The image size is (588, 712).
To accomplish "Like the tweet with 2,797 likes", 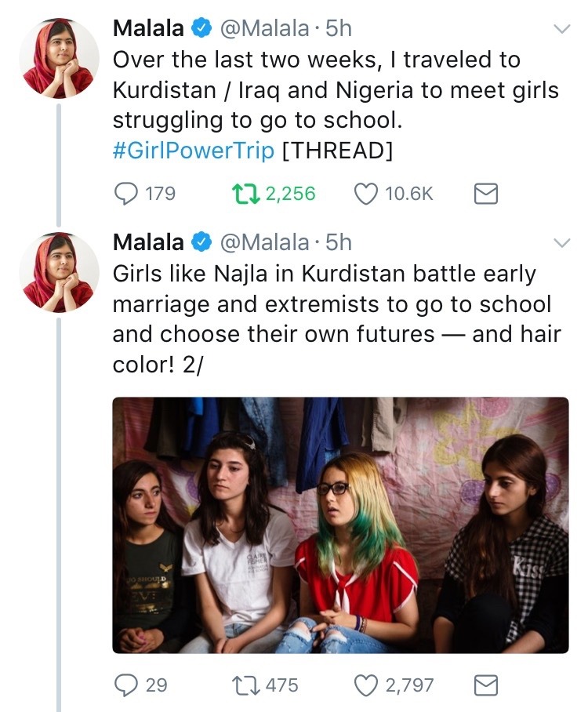I will 367,685.
